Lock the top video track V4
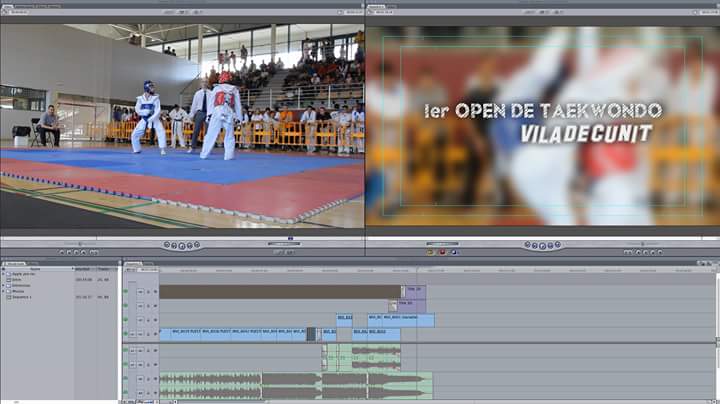This screenshot has width=720, height=404. 148,292
